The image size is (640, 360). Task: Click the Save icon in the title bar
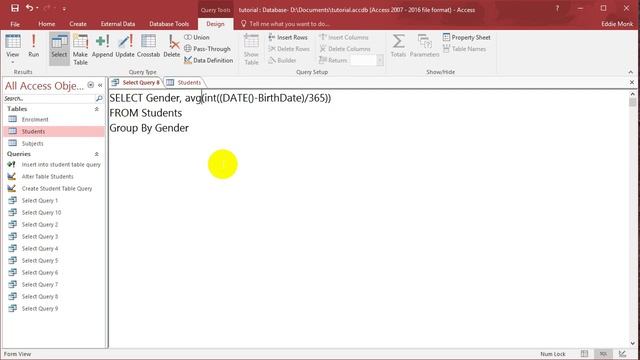tap(15, 8)
